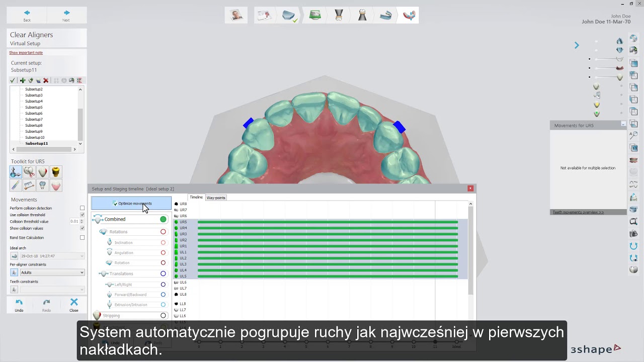The image size is (644, 362).
Task: Select the yellow attachment tool in toolkit
Action: (56, 172)
